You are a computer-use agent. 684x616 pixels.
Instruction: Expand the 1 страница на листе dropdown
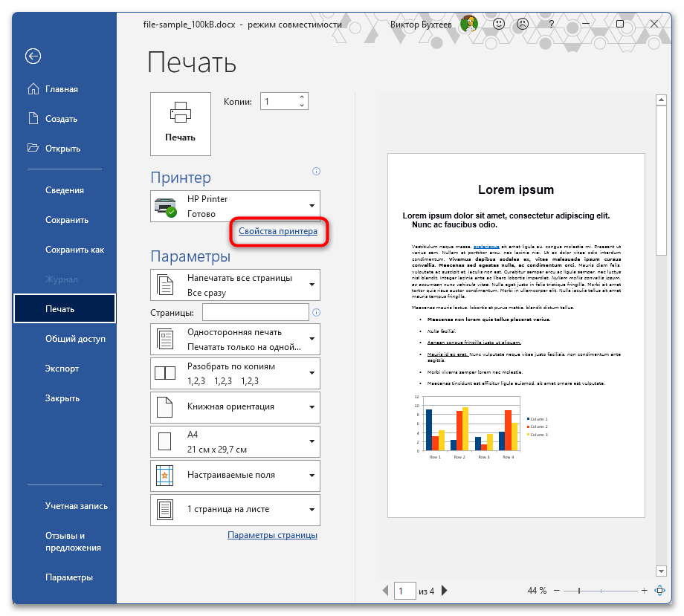(x=235, y=510)
